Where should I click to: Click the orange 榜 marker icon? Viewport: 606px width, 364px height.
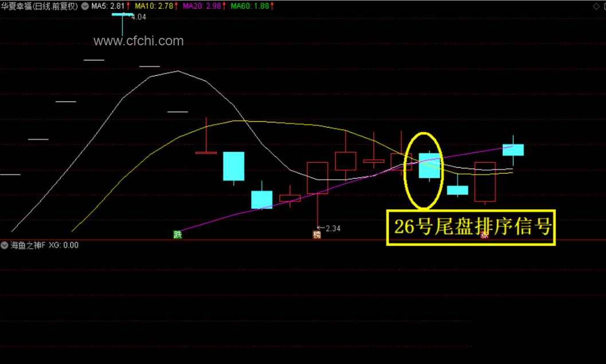click(x=317, y=234)
